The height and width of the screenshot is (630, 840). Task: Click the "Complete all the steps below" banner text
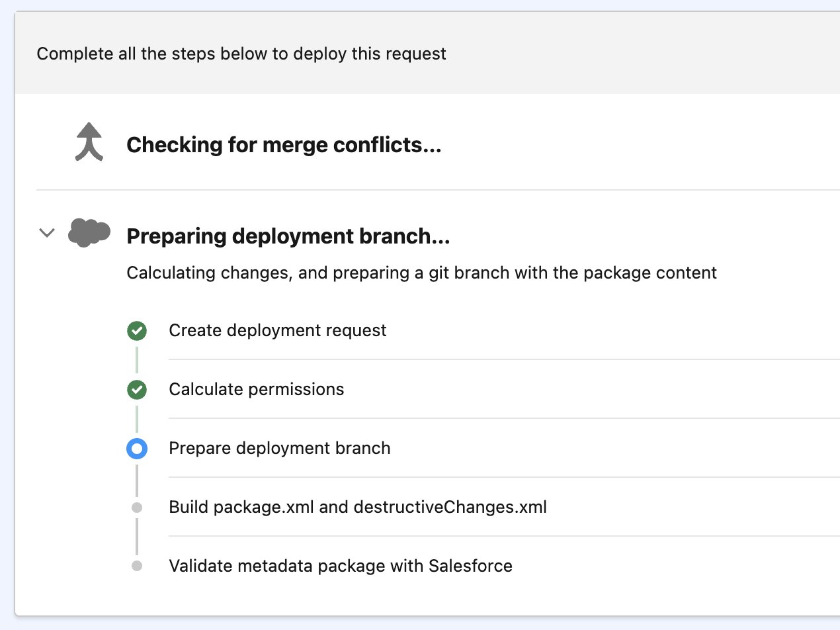[x=241, y=54]
